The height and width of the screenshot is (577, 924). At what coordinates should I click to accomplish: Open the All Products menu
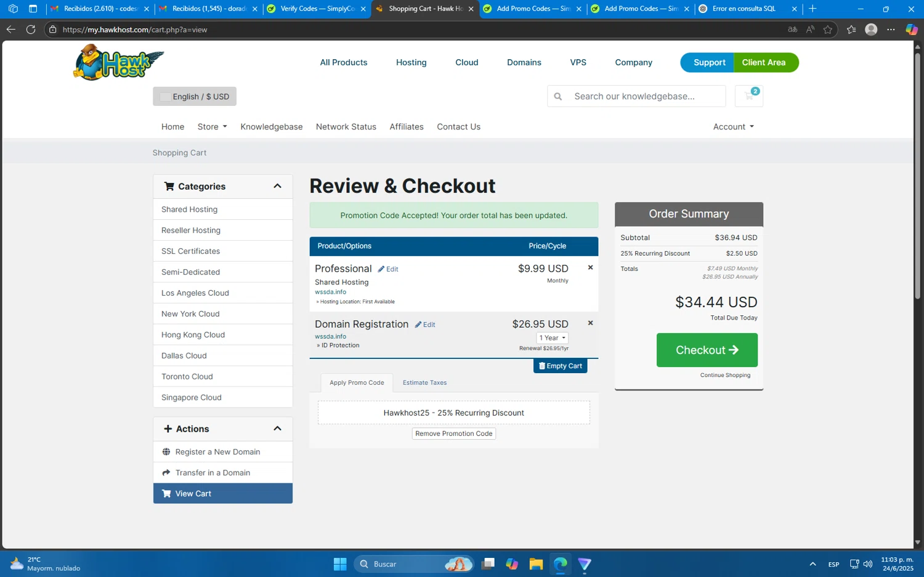[x=344, y=63]
